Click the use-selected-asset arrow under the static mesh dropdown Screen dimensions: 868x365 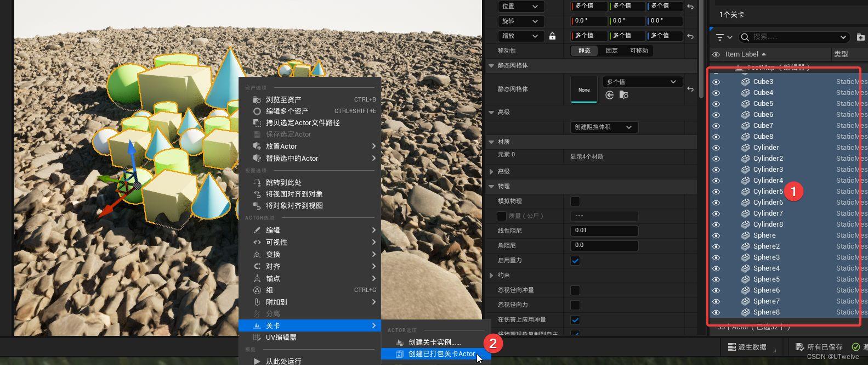pyautogui.click(x=609, y=95)
